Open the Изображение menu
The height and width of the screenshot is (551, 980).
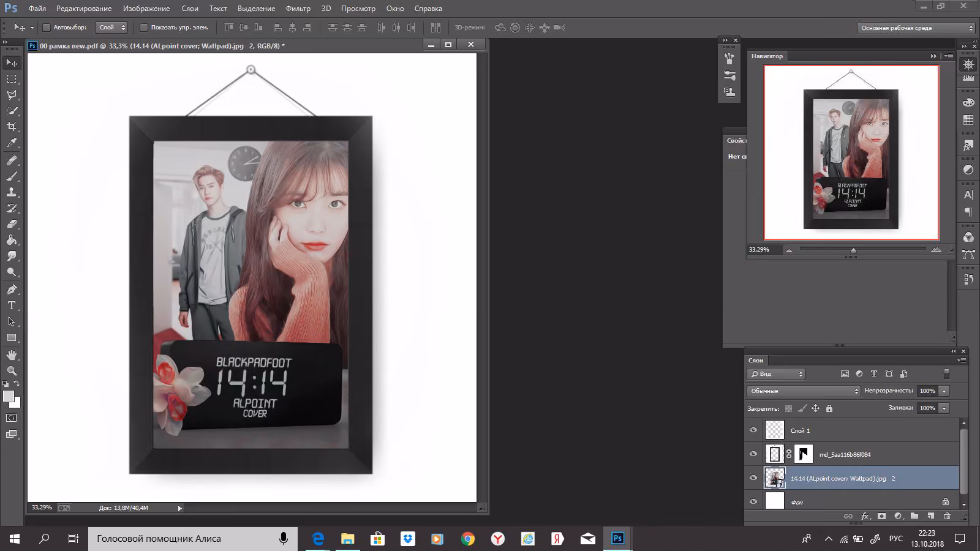click(146, 9)
